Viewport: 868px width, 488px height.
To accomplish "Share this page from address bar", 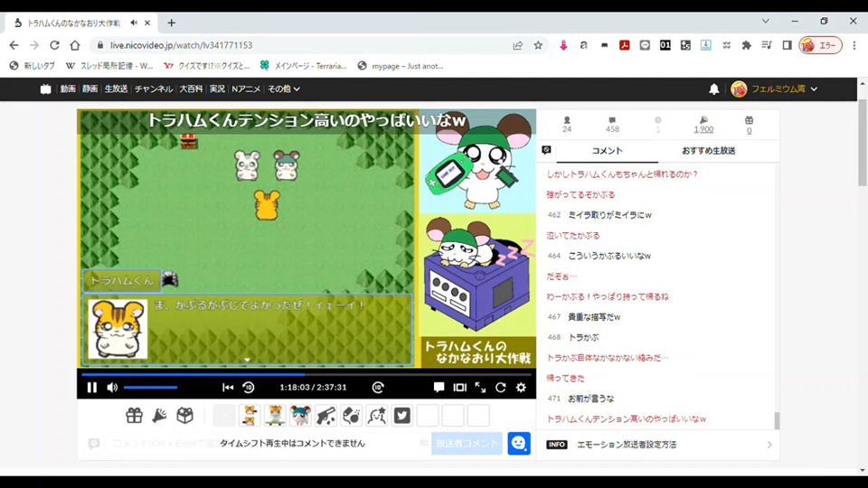I will coord(517,45).
